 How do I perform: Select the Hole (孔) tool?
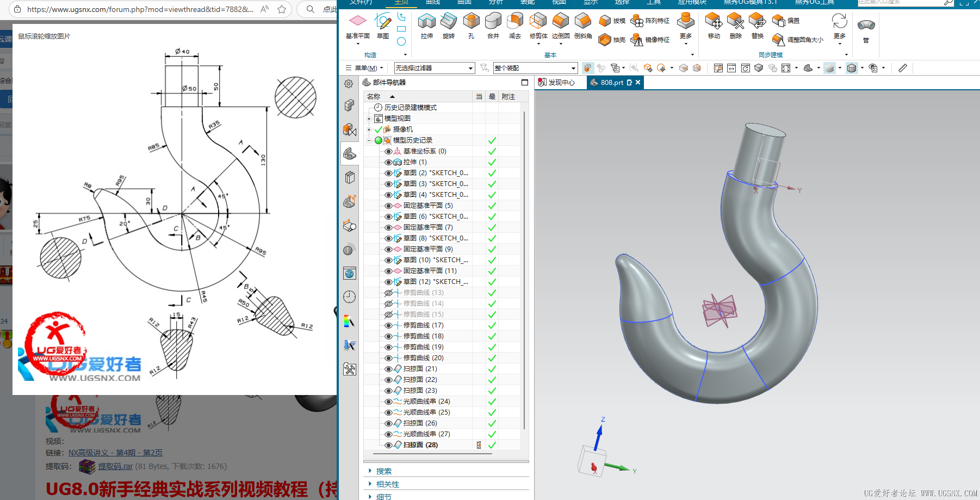(x=471, y=26)
